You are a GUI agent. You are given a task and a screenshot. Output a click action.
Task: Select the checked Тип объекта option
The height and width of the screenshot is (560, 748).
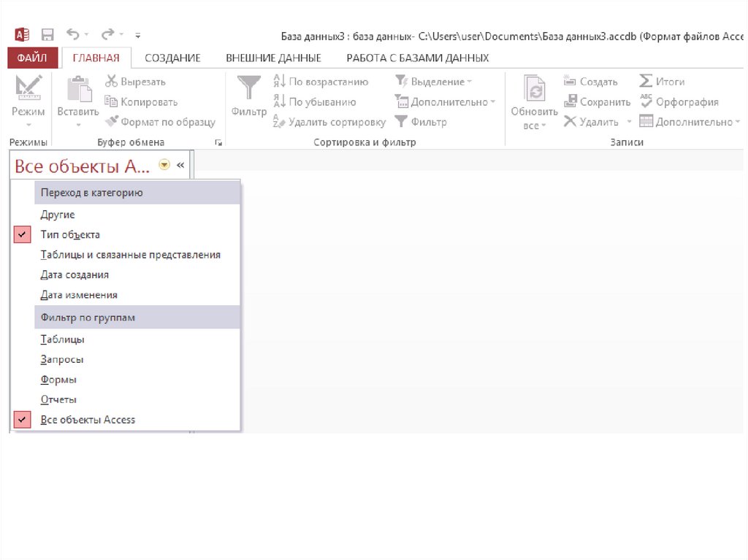(70, 235)
